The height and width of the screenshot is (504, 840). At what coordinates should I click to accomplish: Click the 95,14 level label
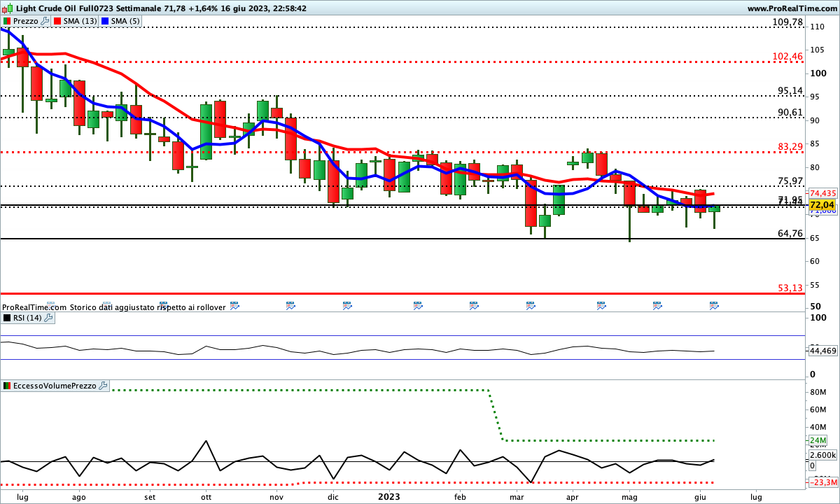point(790,91)
